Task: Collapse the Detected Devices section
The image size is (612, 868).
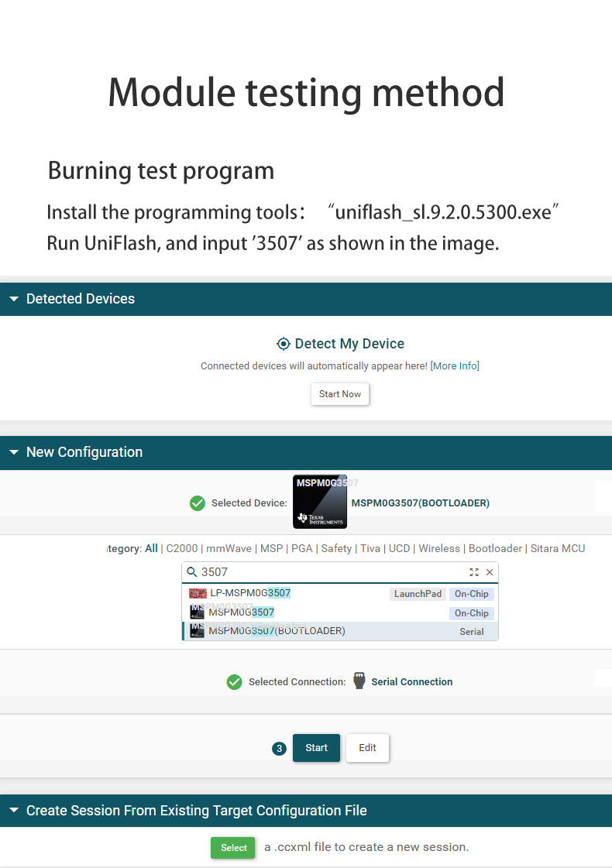Action: point(13,299)
